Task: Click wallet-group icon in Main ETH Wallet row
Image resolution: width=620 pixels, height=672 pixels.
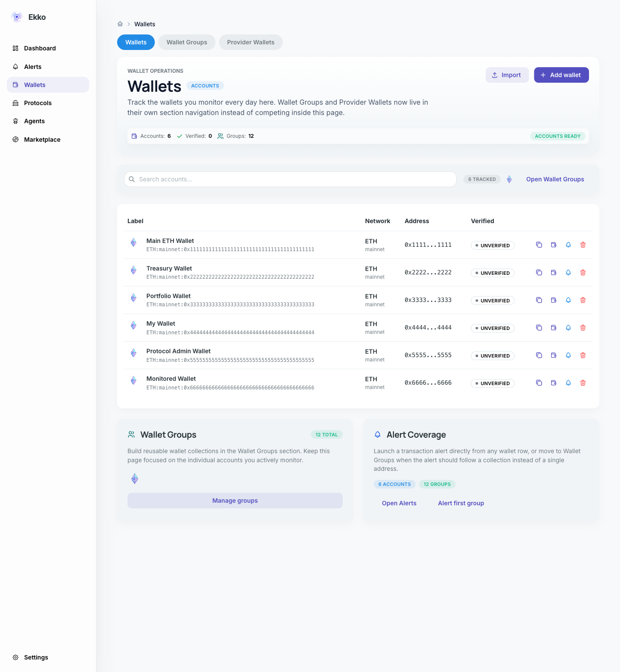Action: (x=554, y=245)
